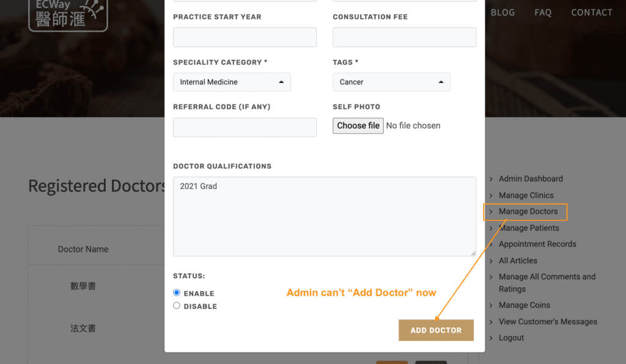Click the Tags dropdown arrow
Viewport: 626px width, 364px height.
(441, 82)
